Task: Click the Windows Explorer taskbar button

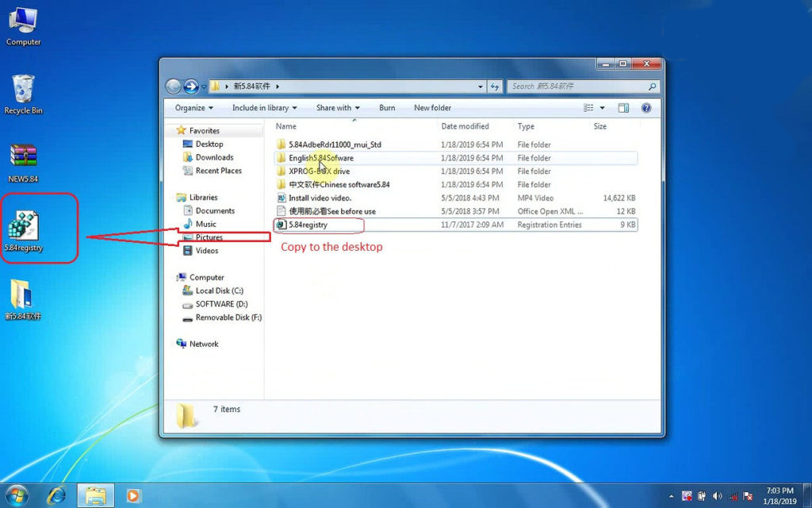Action: (x=95, y=496)
